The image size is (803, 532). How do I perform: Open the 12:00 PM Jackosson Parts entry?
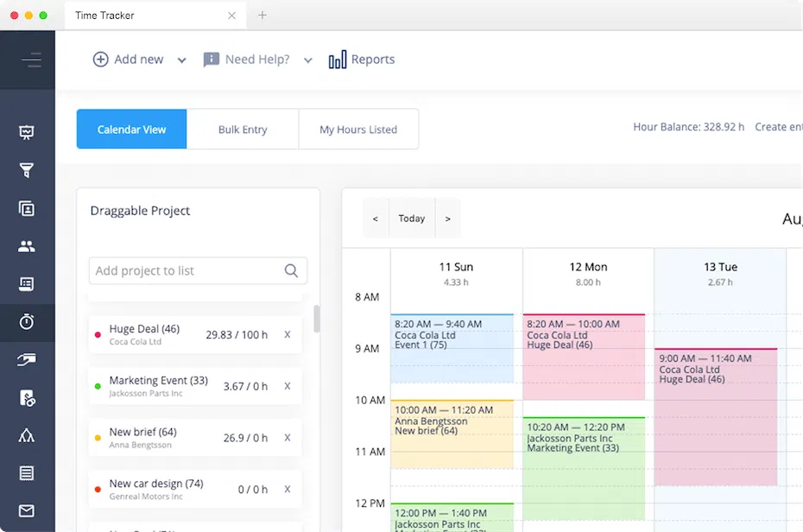[x=452, y=517]
